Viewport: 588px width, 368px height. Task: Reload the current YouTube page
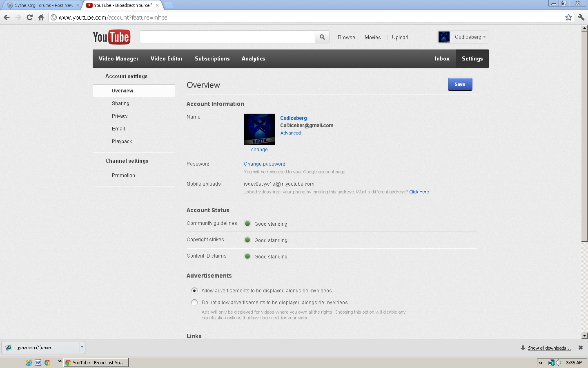[x=29, y=17]
